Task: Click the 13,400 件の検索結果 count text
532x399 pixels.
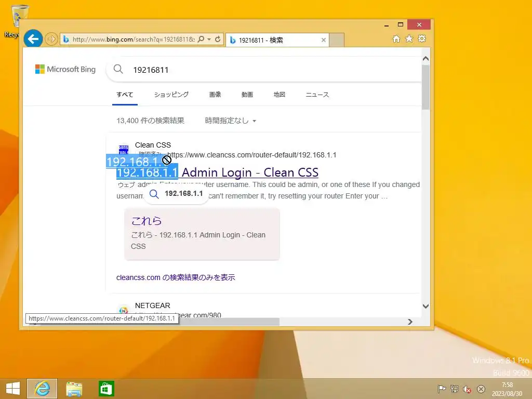Action: click(150, 121)
